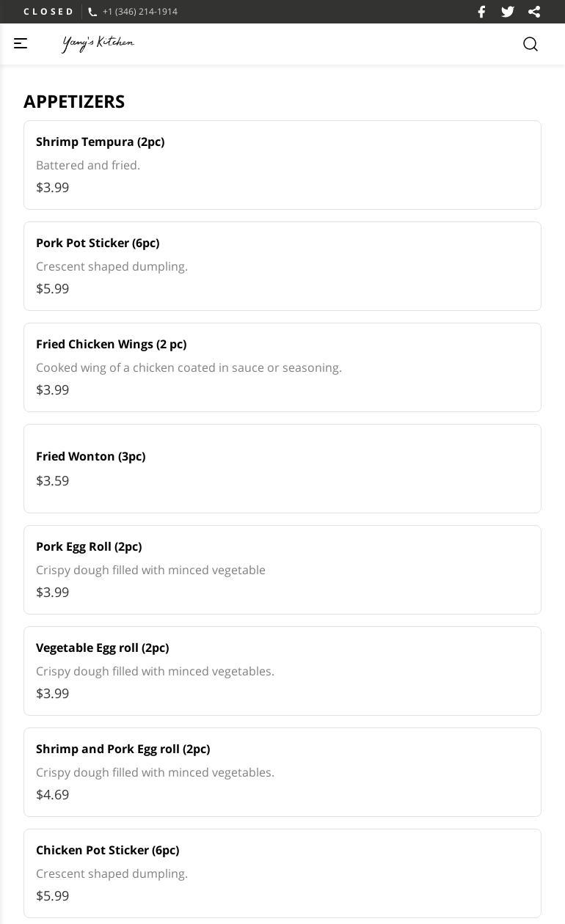Click the share icon in top bar

pos(534,12)
